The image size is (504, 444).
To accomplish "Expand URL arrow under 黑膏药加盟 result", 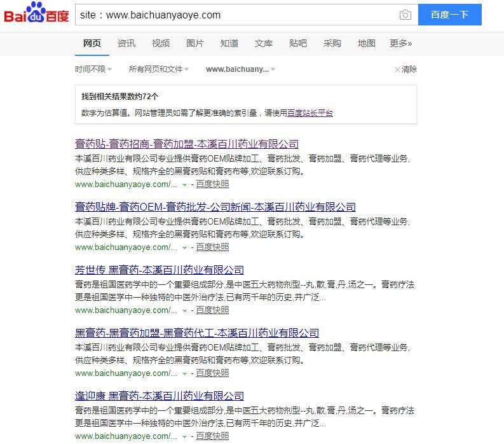I will [x=184, y=374].
